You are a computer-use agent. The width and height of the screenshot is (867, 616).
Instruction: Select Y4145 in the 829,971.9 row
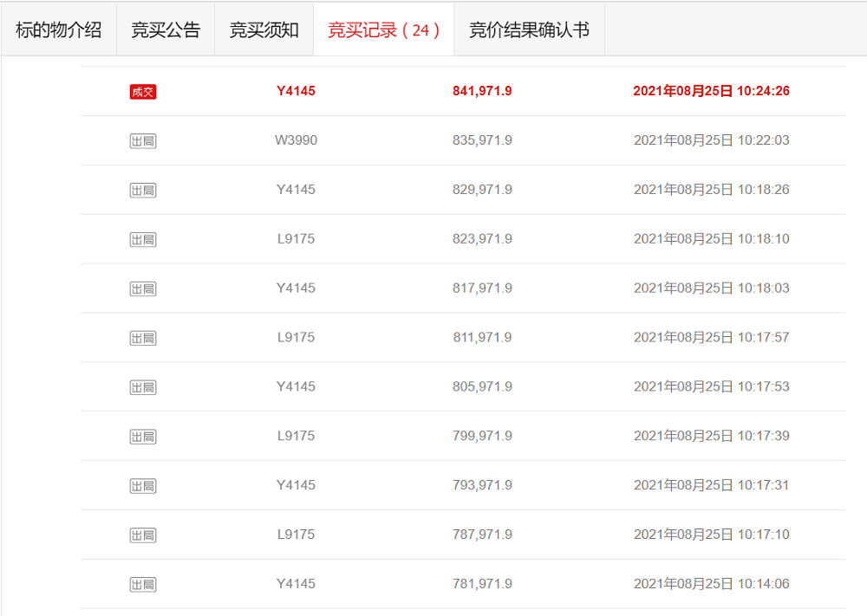tap(296, 190)
